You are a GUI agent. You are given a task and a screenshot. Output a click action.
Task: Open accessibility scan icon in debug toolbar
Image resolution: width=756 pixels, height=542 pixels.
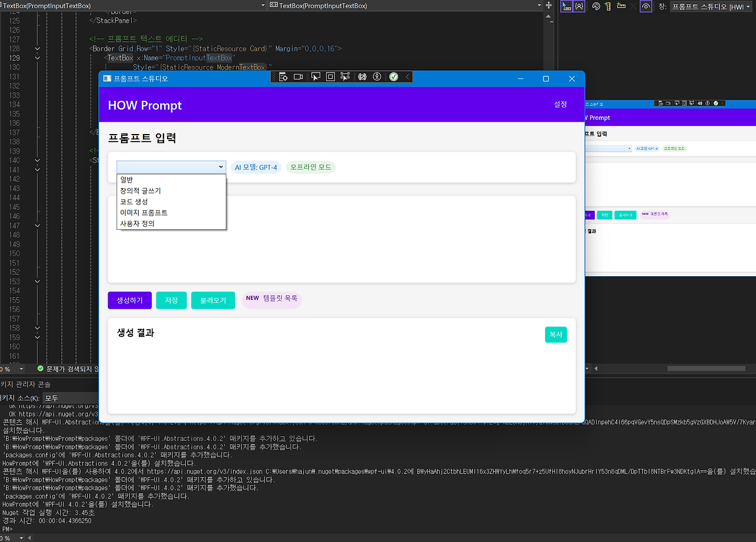[x=377, y=77]
